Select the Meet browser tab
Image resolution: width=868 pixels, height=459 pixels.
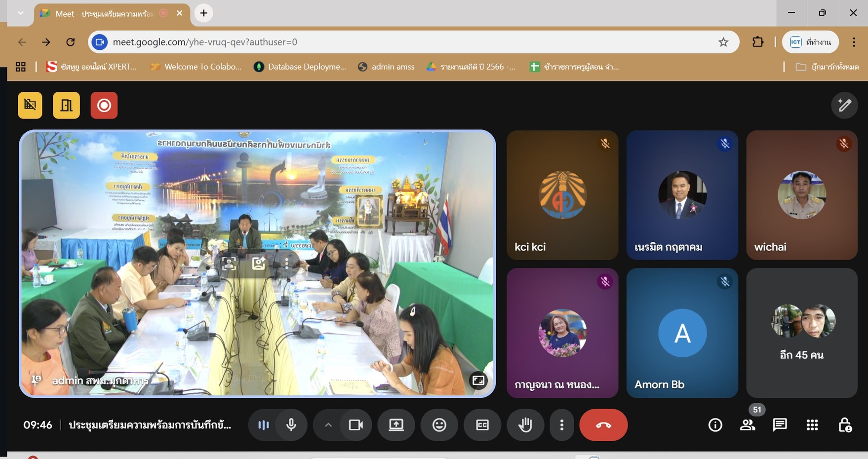pyautogui.click(x=105, y=14)
